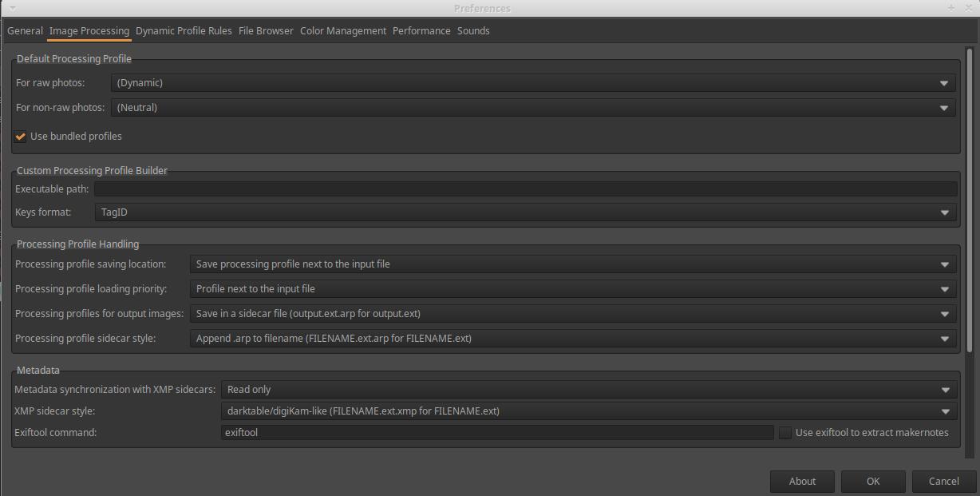Open the For raw photos dropdown
The height and width of the screenshot is (496, 980).
click(x=532, y=83)
